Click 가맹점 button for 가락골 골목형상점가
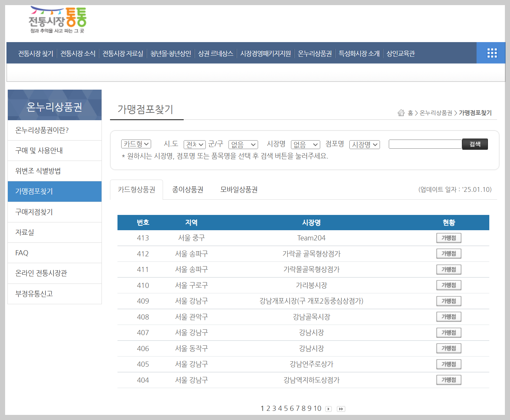This screenshot has width=510, height=420. coord(449,254)
